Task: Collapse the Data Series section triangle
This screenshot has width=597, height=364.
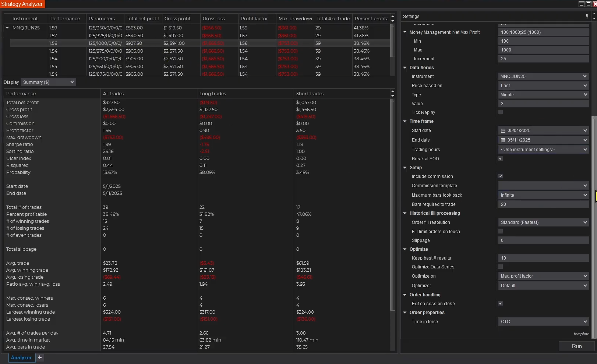Action: pos(405,68)
